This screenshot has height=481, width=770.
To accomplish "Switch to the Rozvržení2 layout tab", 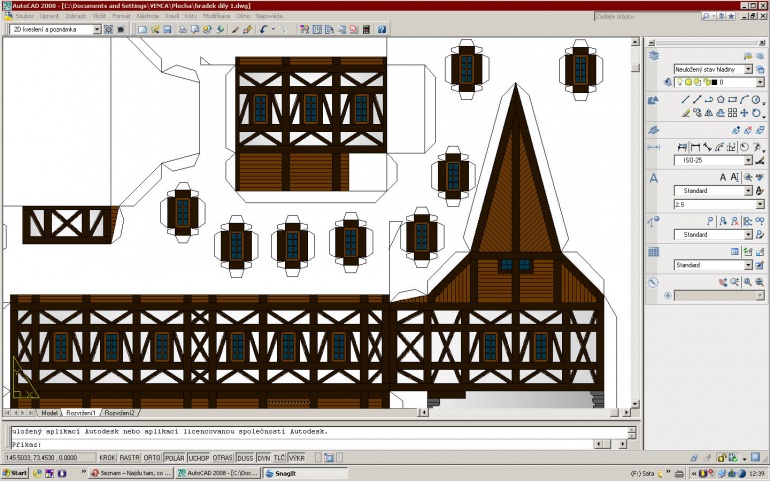I will click(x=119, y=413).
